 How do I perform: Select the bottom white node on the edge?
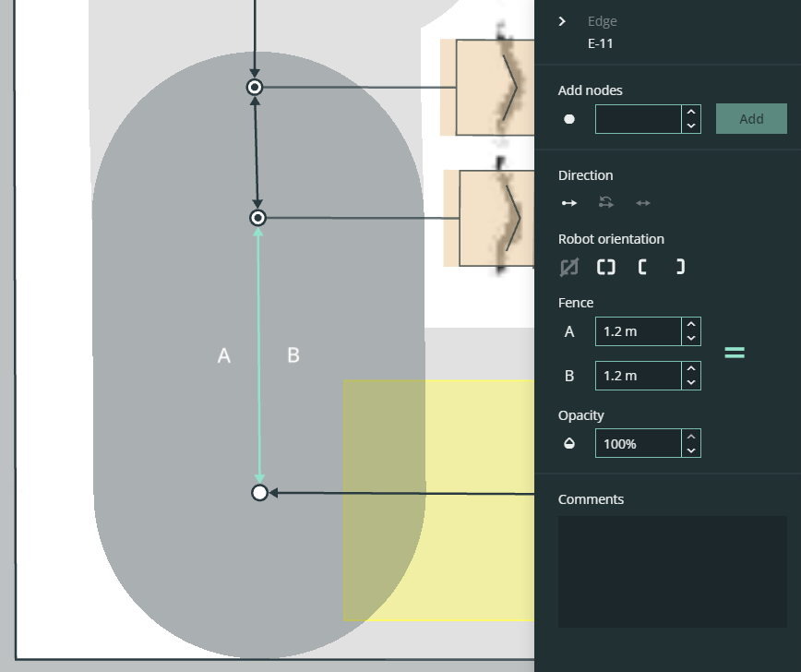(x=259, y=493)
